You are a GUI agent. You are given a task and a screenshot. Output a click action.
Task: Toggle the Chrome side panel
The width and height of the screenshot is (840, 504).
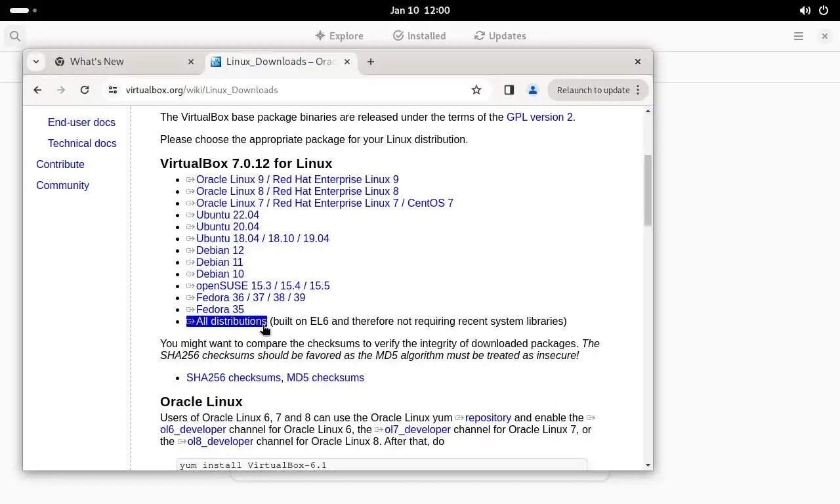coord(509,90)
